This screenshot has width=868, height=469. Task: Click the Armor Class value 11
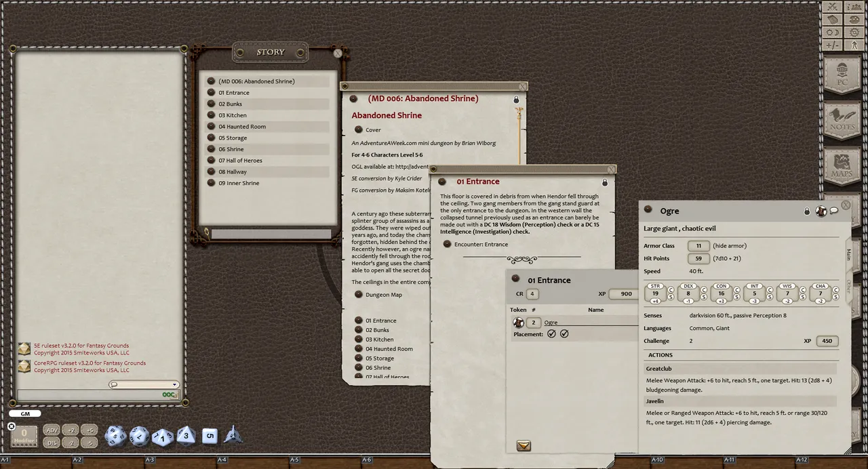pos(698,246)
